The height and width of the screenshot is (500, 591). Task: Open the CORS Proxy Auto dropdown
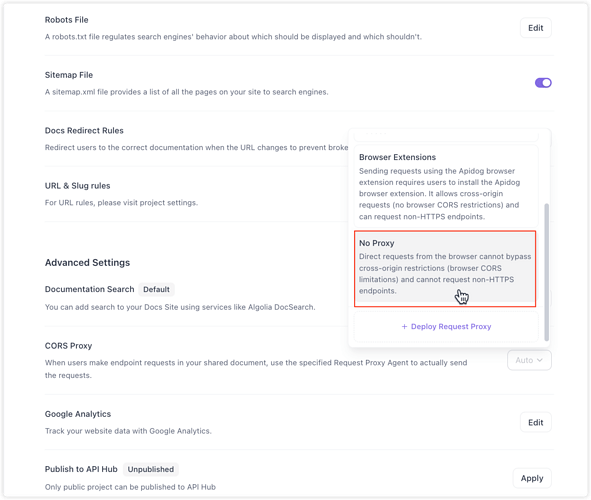529,360
